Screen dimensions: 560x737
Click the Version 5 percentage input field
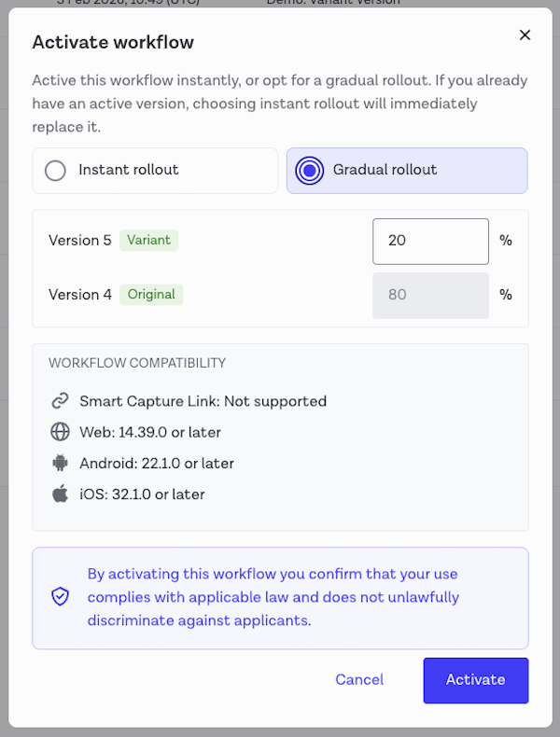(x=430, y=241)
